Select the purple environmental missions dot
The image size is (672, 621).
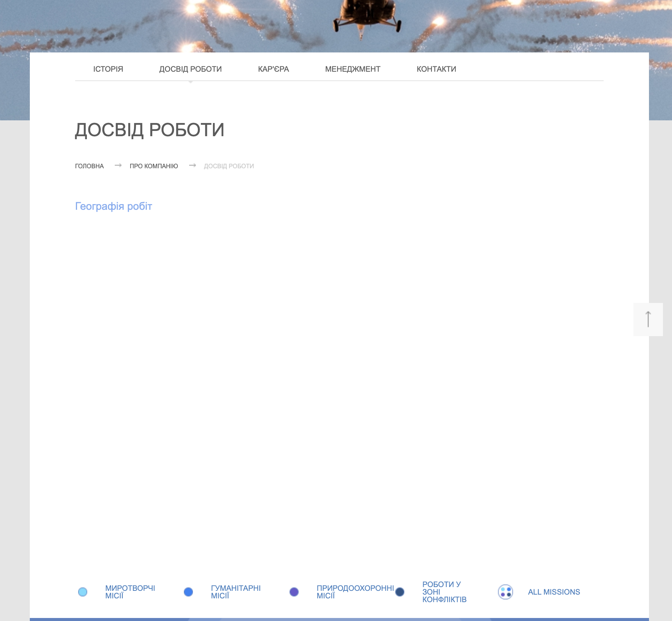pos(294,592)
